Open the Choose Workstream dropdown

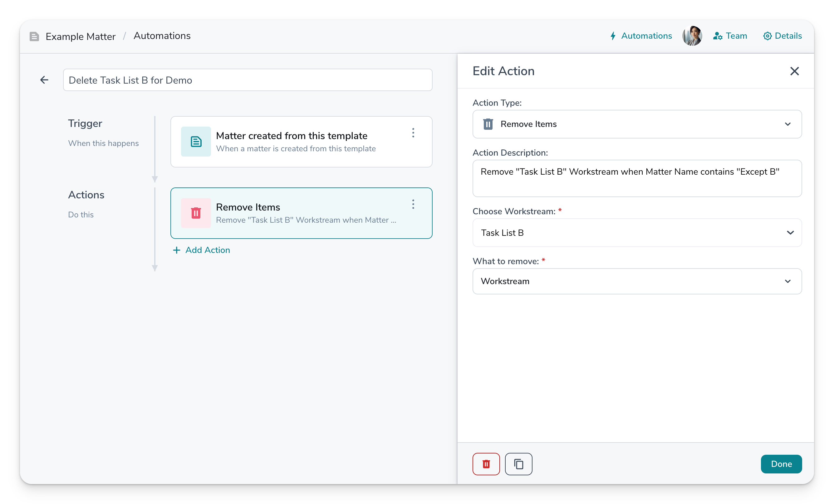(637, 233)
